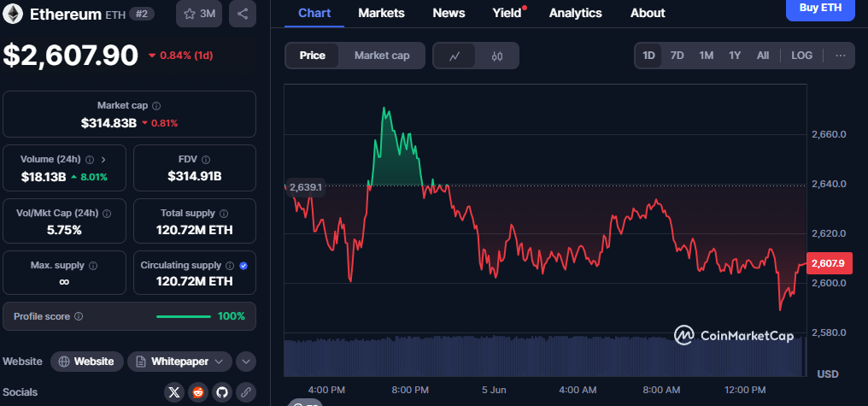868x406 pixels.
Task: Switch to the line chart view
Action: [x=455, y=56]
